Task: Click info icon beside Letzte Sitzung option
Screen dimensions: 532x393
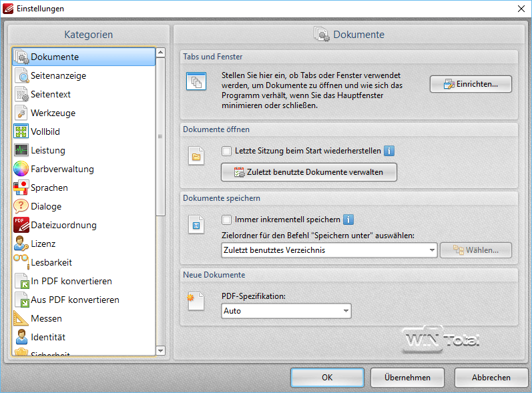Action: pos(389,151)
